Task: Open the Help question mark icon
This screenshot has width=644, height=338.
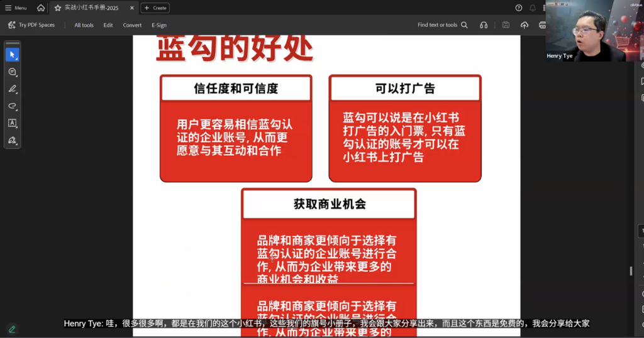Action: pos(519,8)
